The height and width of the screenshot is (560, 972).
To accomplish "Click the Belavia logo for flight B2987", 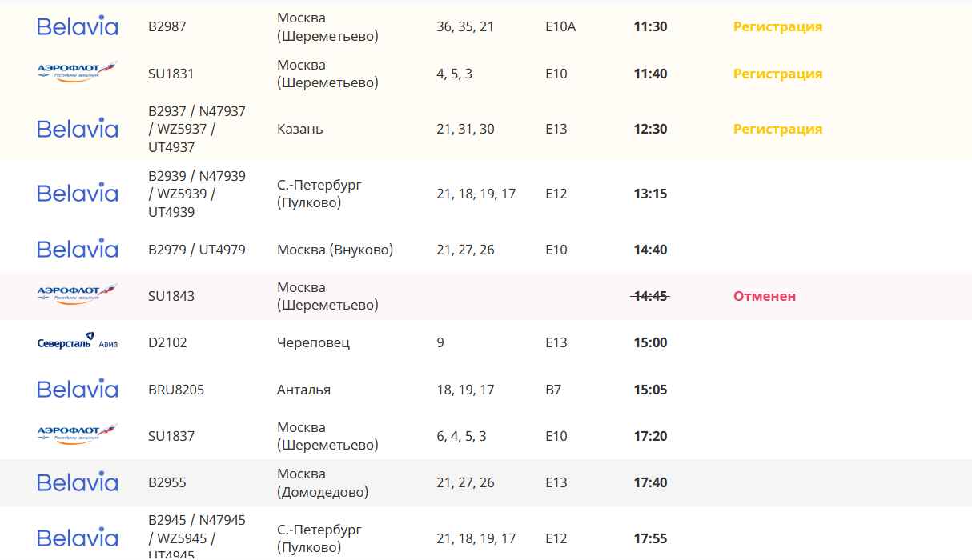I will (x=78, y=26).
